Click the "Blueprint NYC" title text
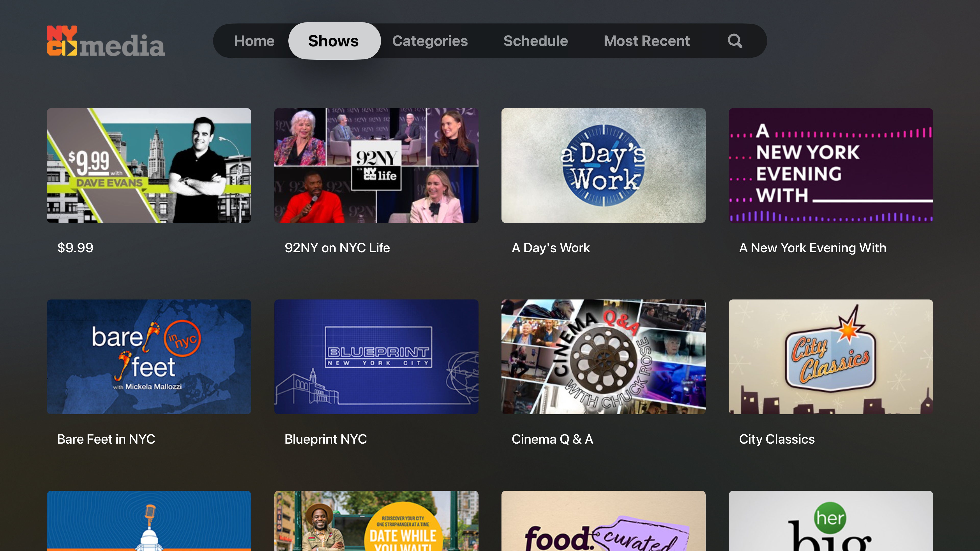The height and width of the screenshot is (551, 980). point(326,439)
